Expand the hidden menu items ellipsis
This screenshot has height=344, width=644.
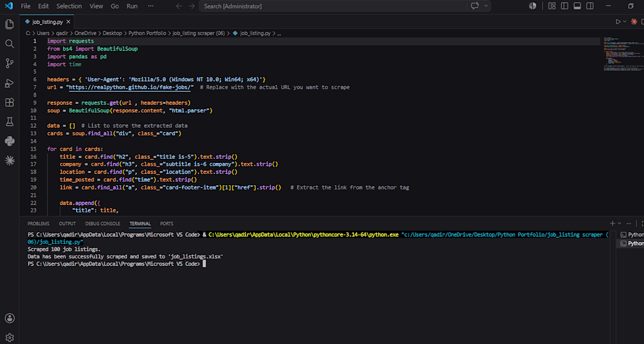(150, 6)
